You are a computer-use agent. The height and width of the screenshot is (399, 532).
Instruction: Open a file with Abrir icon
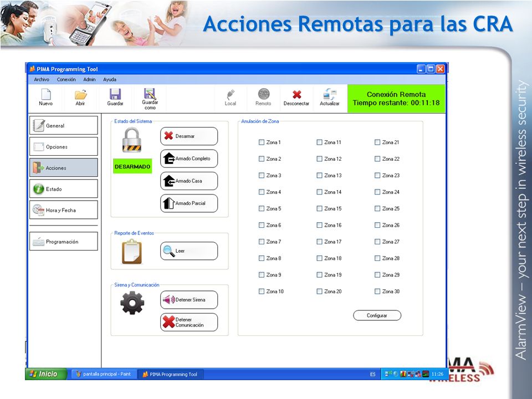click(x=80, y=94)
